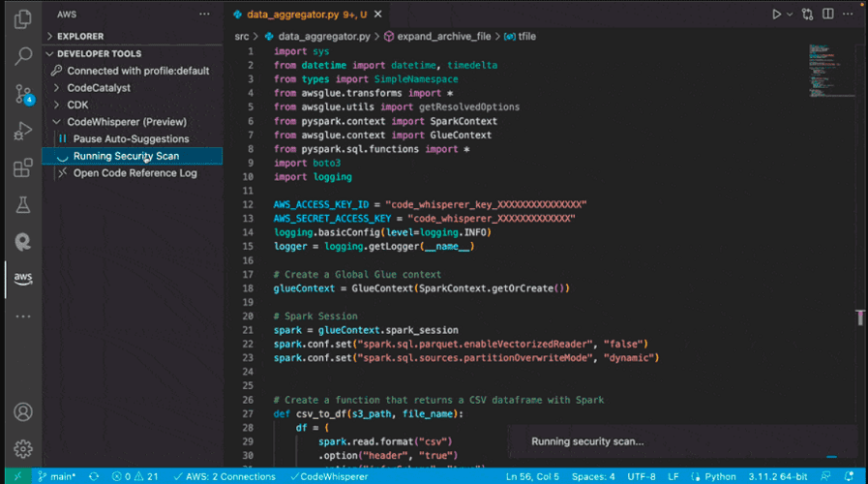Open AWS panel more actions ellipsis
868x484 pixels.
click(x=204, y=14)
